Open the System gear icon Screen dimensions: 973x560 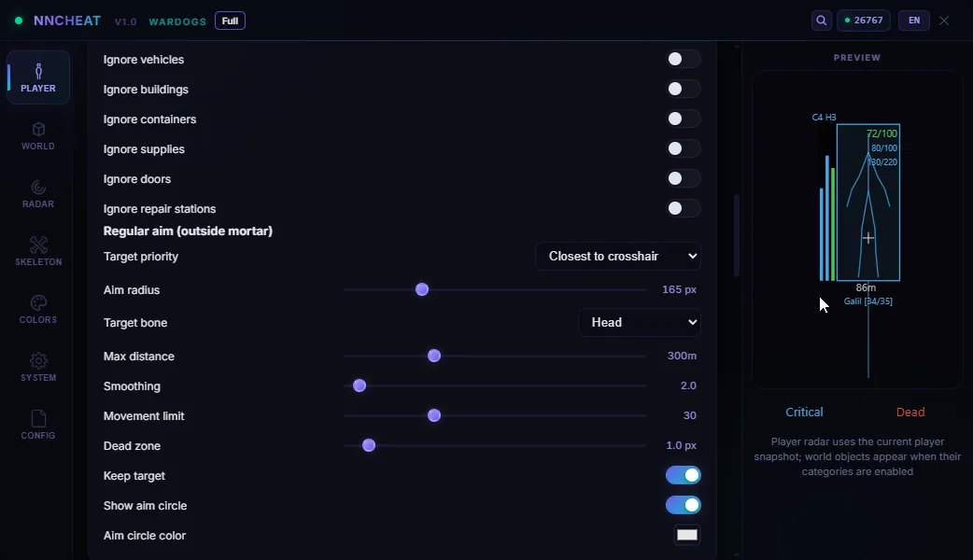(x=38, y=361)
